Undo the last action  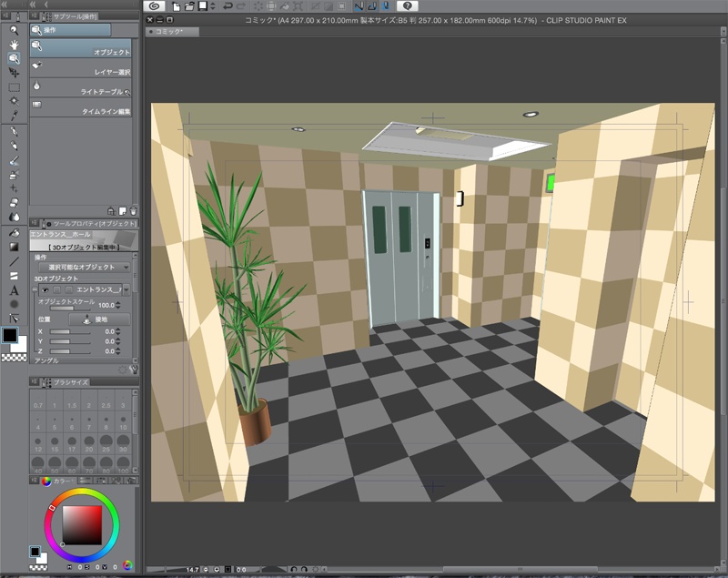click(227, 6)
